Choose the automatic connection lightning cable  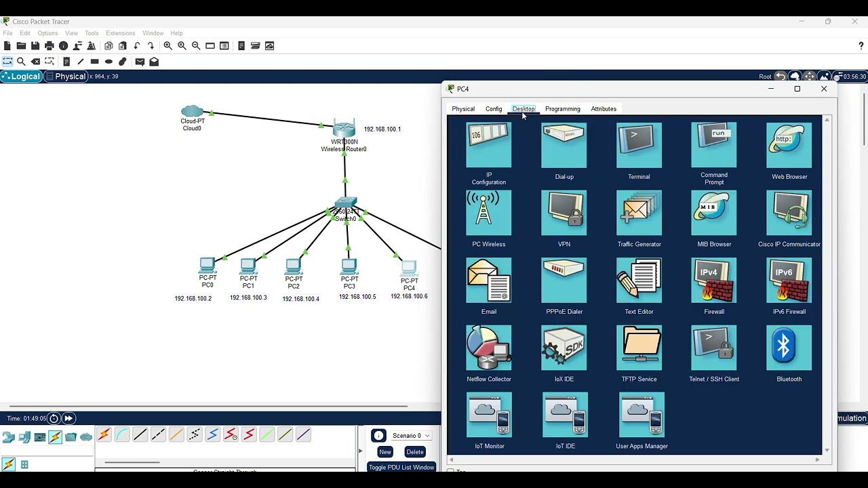click(x=104, y=435)
